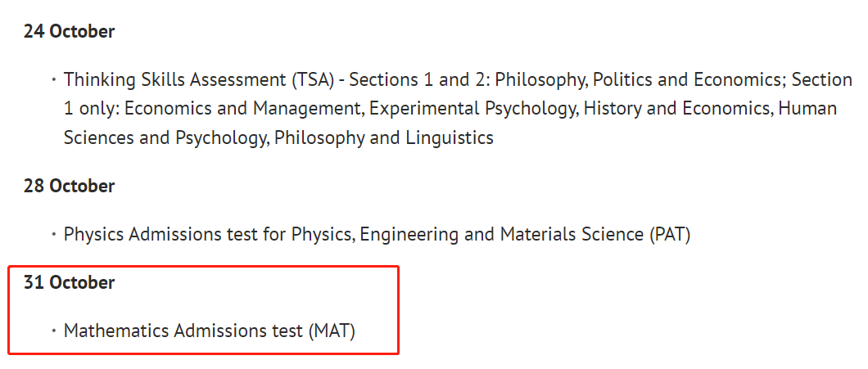868x369 pixels.
Task: Select the "(MAT)" abbreviation
Action: click(332, 331)
